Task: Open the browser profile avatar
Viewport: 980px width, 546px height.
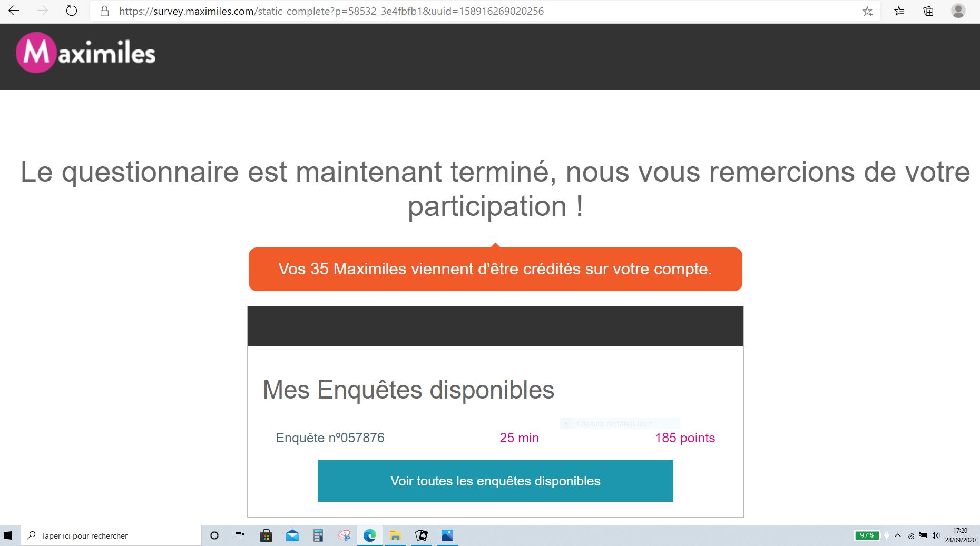Action: [958, 11]
